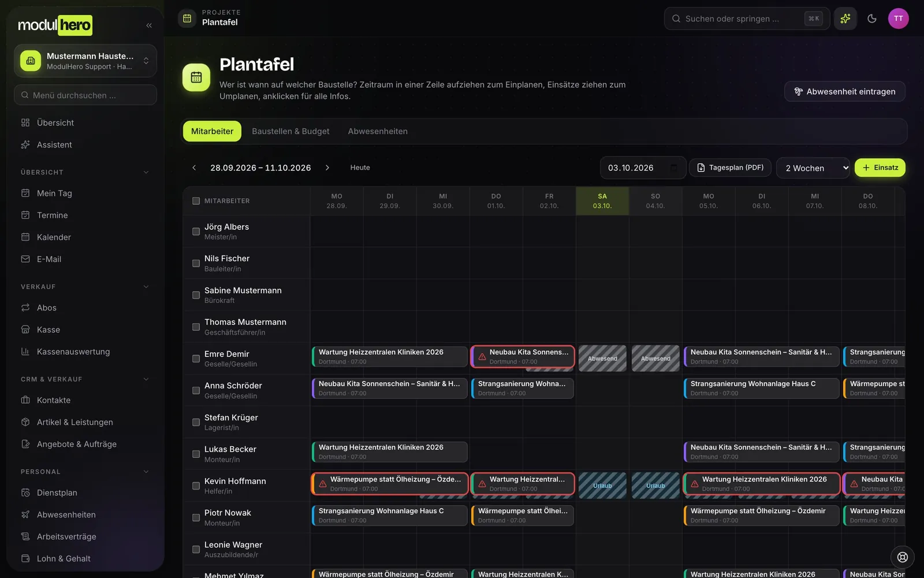Click the green Einsatz button
The image size is (924, 578).
click(x=880, y=168)
